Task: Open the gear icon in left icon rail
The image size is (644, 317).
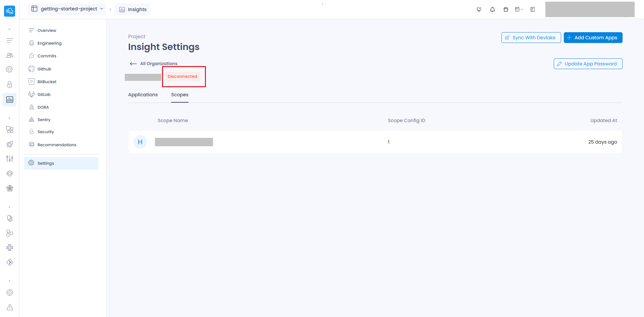Action: 10,69
